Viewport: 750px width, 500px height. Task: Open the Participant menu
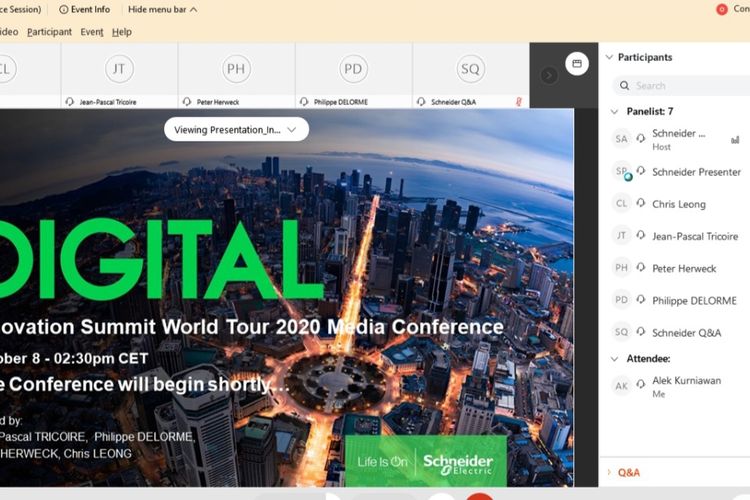pos(49,32)
